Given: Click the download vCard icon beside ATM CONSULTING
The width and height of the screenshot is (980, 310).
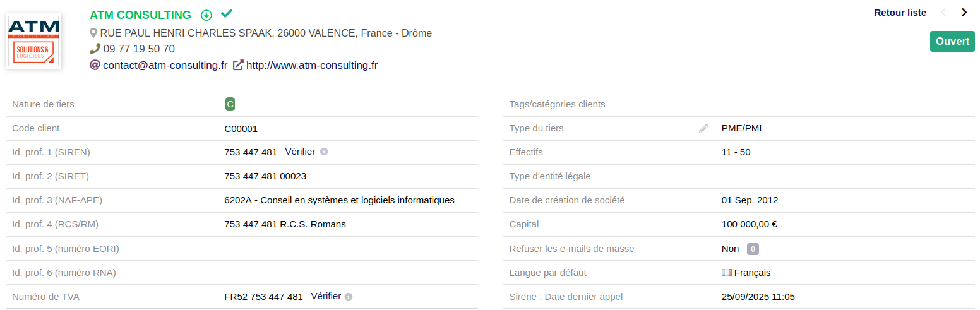Looking at the screenshot, I should click(206, 15).
